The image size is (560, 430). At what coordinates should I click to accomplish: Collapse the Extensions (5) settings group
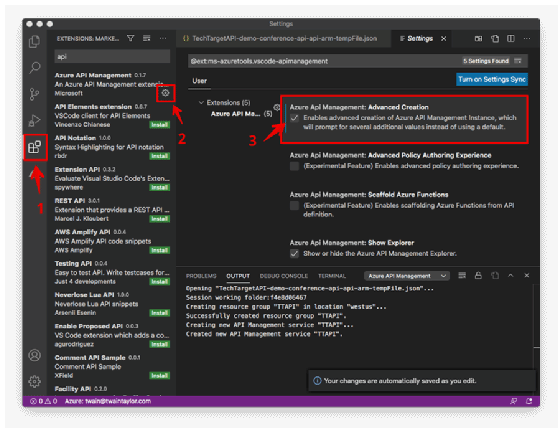201,102
